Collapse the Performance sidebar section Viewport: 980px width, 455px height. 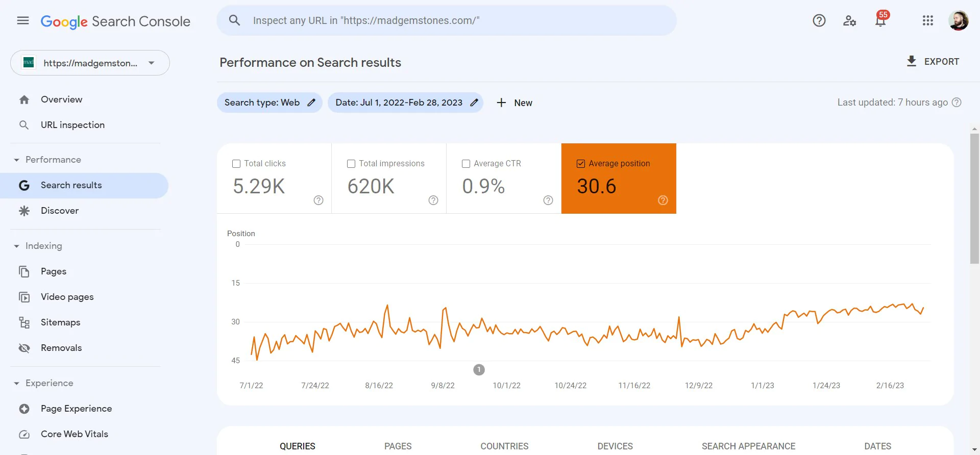tap(16, 160)
